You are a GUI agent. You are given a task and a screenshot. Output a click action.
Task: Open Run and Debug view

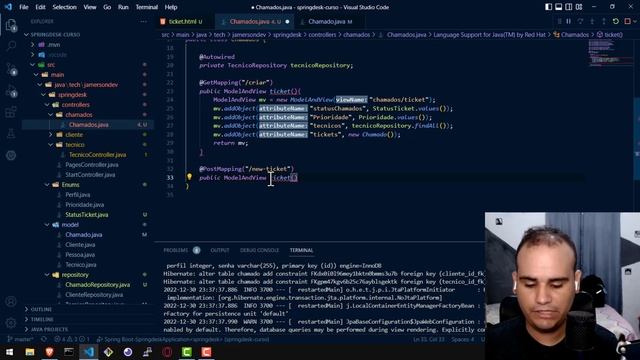click(x=11, y=90)
